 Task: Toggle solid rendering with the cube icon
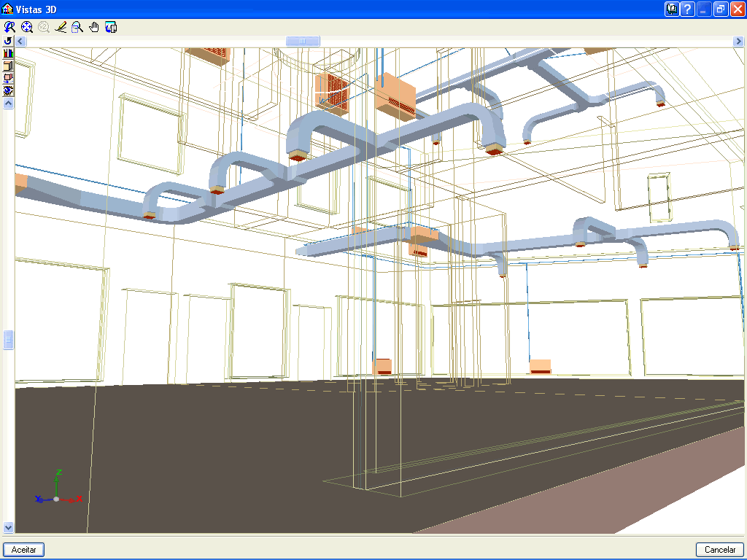point(8,66)
